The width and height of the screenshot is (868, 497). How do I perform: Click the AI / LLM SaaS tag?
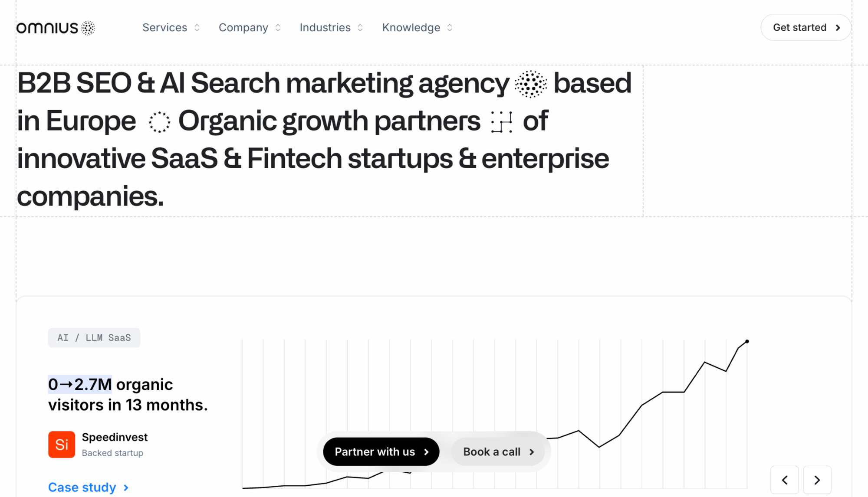tap(94, 338)
